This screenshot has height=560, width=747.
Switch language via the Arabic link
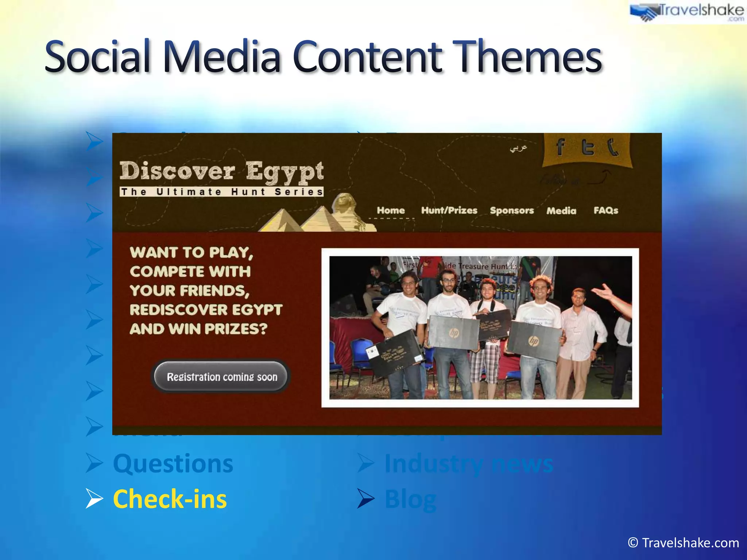tap(518, 148)
